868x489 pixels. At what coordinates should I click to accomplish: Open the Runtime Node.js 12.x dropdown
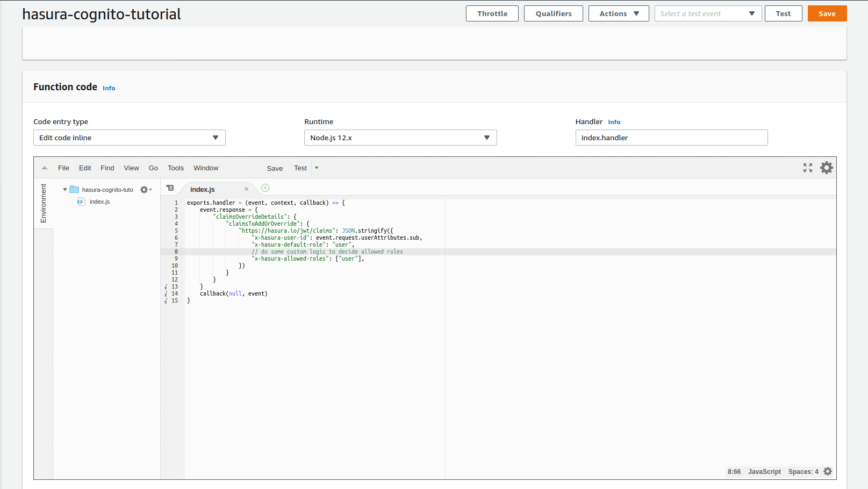tap(400, 138)
